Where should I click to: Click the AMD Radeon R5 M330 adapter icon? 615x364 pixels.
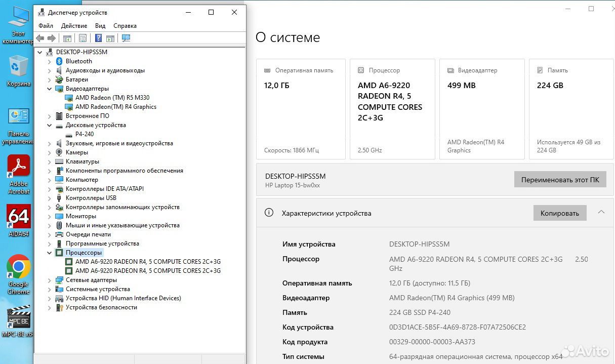coord(69,98)
